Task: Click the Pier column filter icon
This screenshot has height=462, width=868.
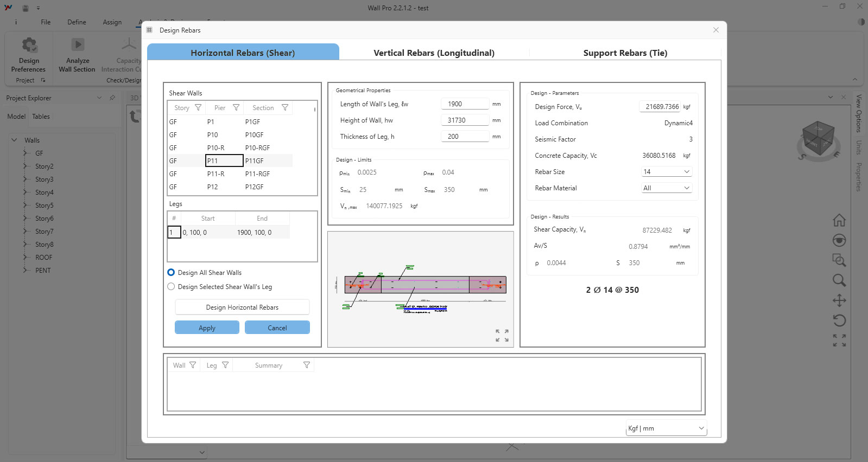Action: tap(236, 108)
